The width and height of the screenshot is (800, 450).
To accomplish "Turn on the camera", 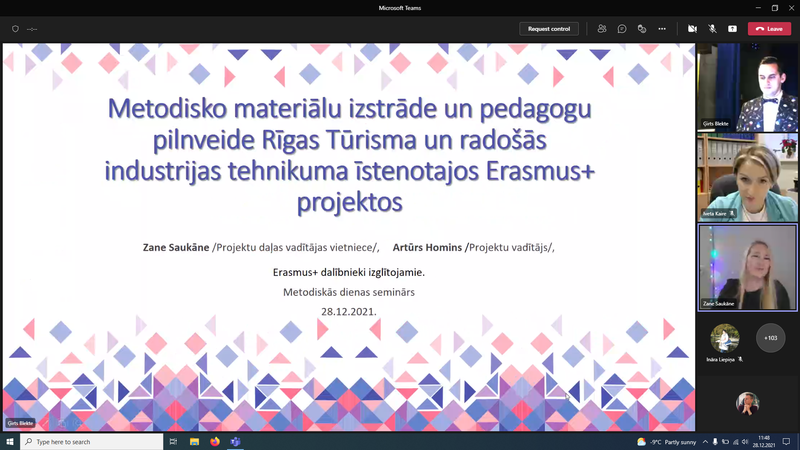I will tap(692, 29).
